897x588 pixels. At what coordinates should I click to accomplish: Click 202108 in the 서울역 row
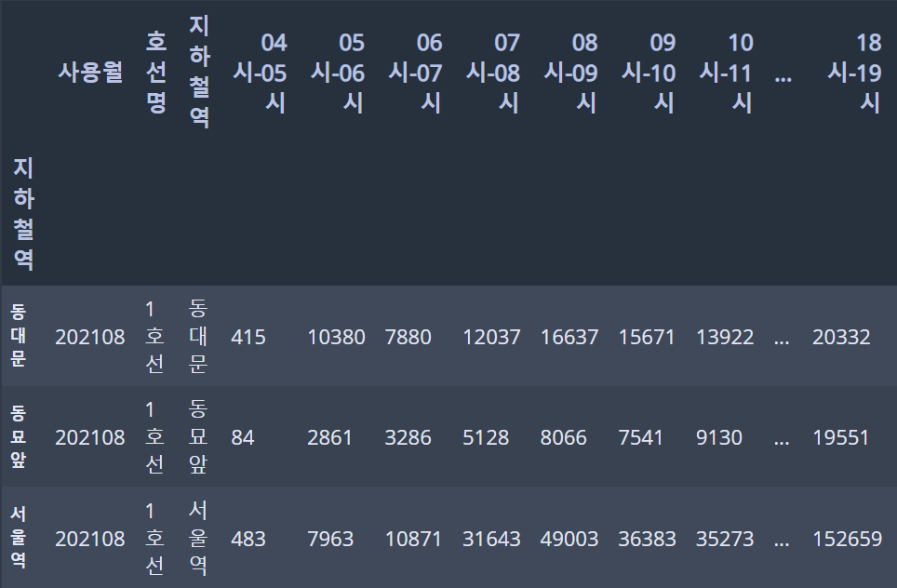coord(90,539)
